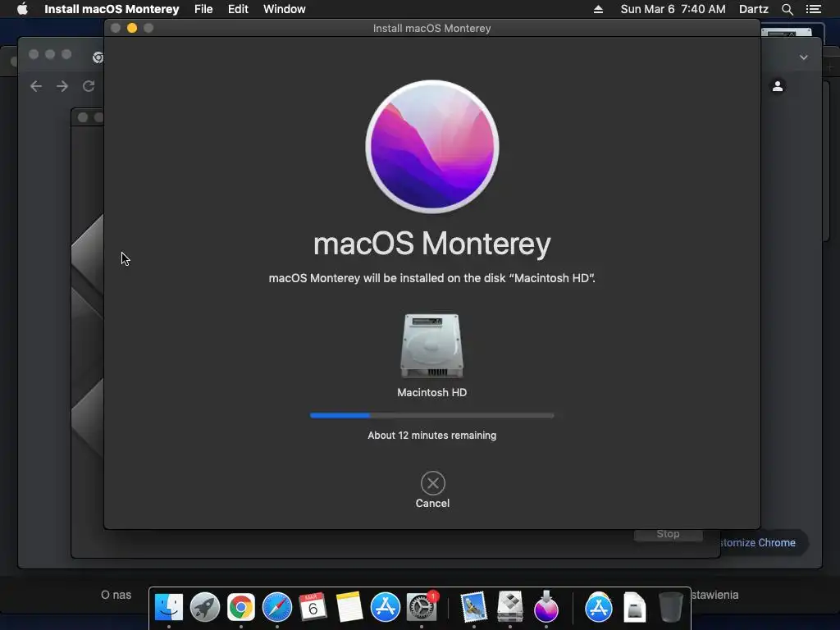Open the App Store from the Dock

pyautogui.click(x=386, y=607)
